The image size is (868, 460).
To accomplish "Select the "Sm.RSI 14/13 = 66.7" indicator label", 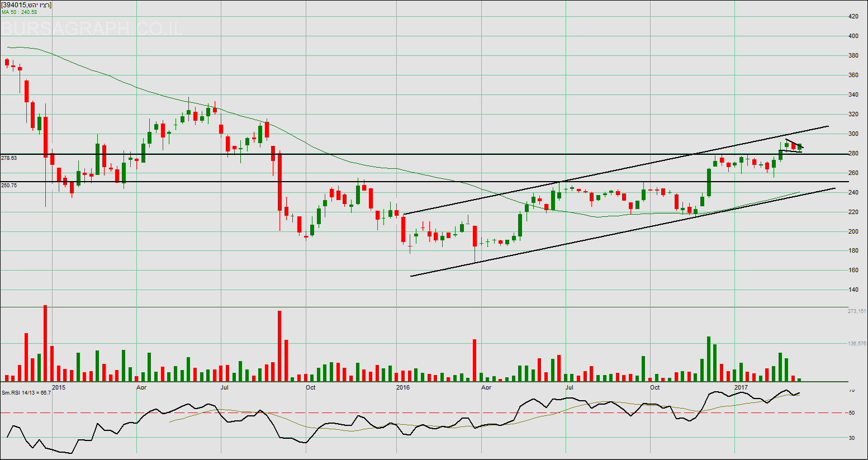I will point(26,392).
